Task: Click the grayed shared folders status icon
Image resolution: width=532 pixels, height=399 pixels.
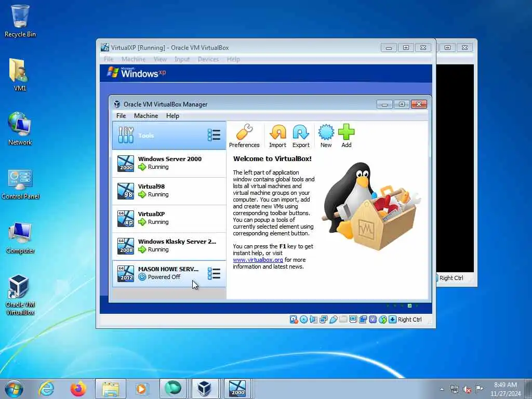Action: coord(343,320)
